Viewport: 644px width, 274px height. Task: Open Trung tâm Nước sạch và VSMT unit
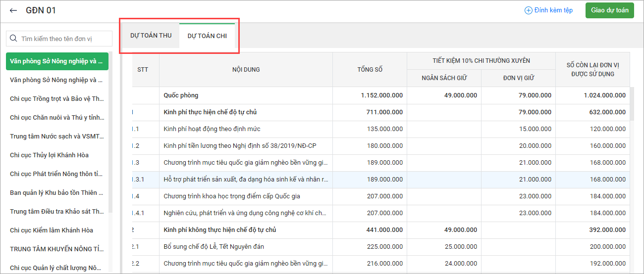(x=56, y=136)
